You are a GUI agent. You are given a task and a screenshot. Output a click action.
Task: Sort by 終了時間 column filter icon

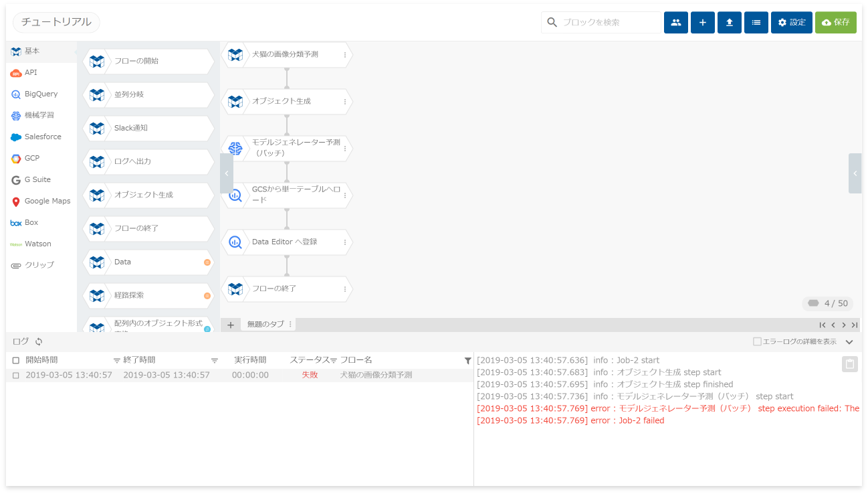[215, 361]
